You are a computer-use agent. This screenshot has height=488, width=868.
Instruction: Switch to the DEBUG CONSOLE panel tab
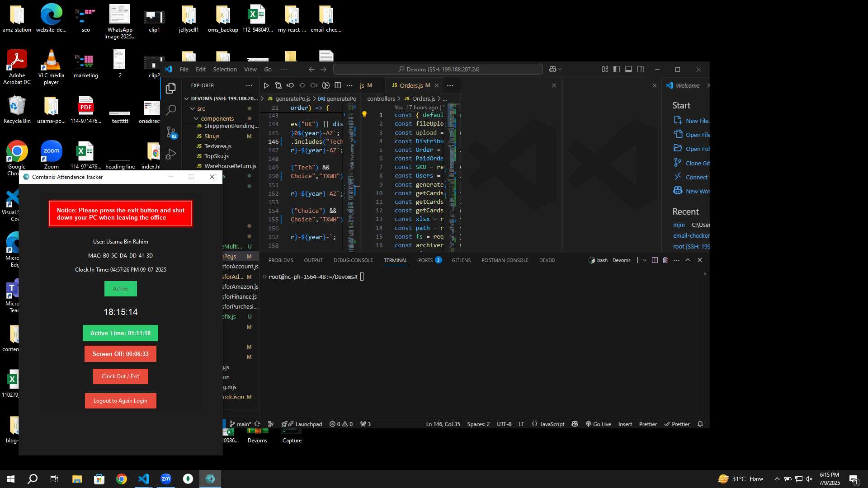click(x=353, y=260)
